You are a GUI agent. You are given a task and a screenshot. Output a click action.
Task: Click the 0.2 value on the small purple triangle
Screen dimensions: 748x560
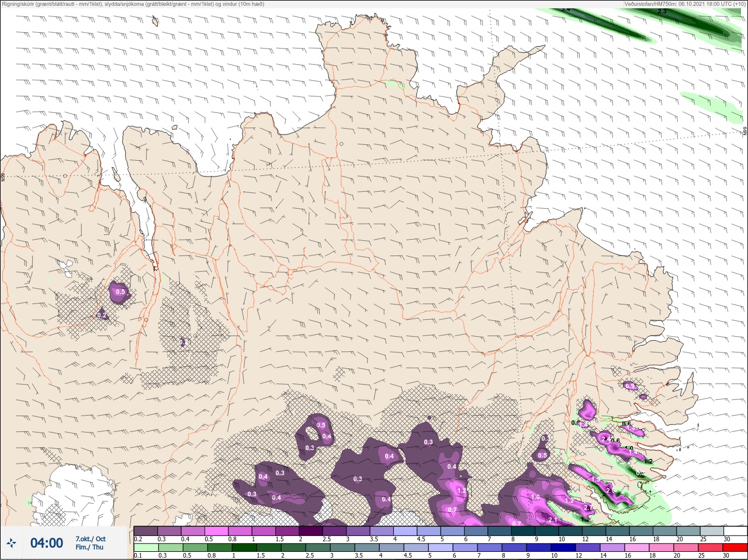pyautogui.click(x=102, y=315)
